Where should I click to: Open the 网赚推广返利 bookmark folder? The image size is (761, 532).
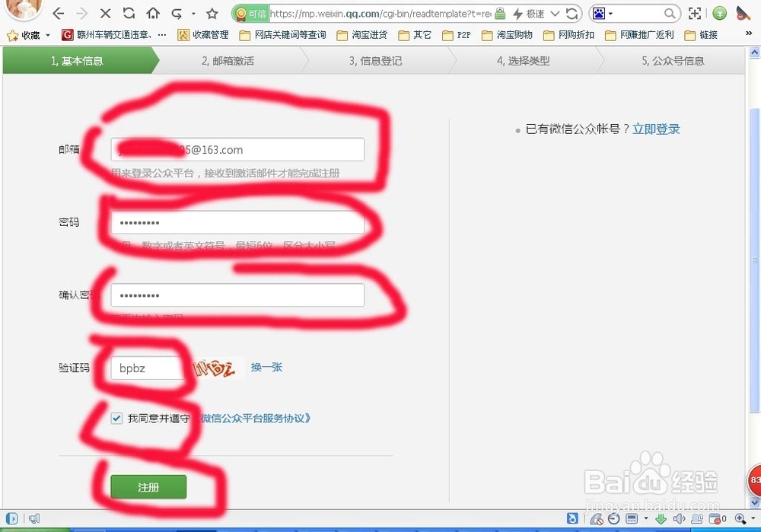click(x=639, y=35)
